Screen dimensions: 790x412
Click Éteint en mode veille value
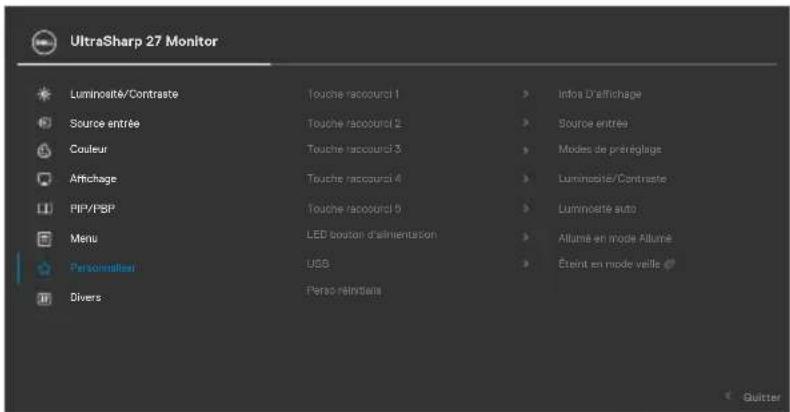click(x=609, y=264)
